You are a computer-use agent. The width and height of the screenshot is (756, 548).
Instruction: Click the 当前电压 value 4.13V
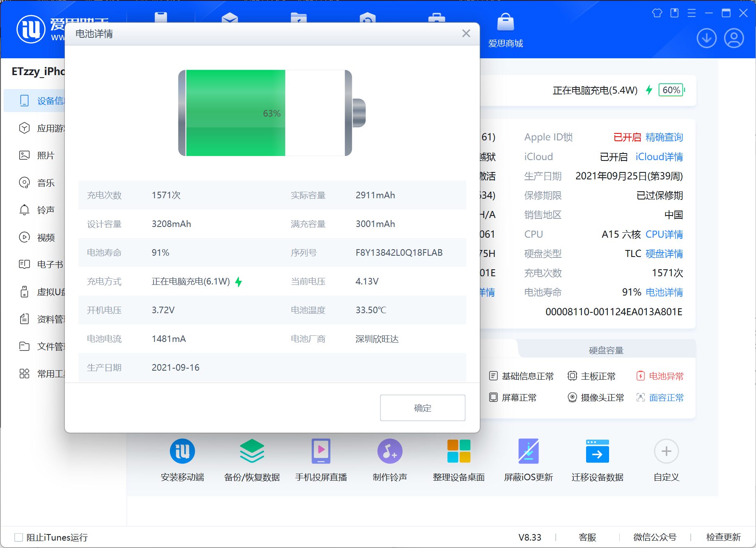click(367, 281)
